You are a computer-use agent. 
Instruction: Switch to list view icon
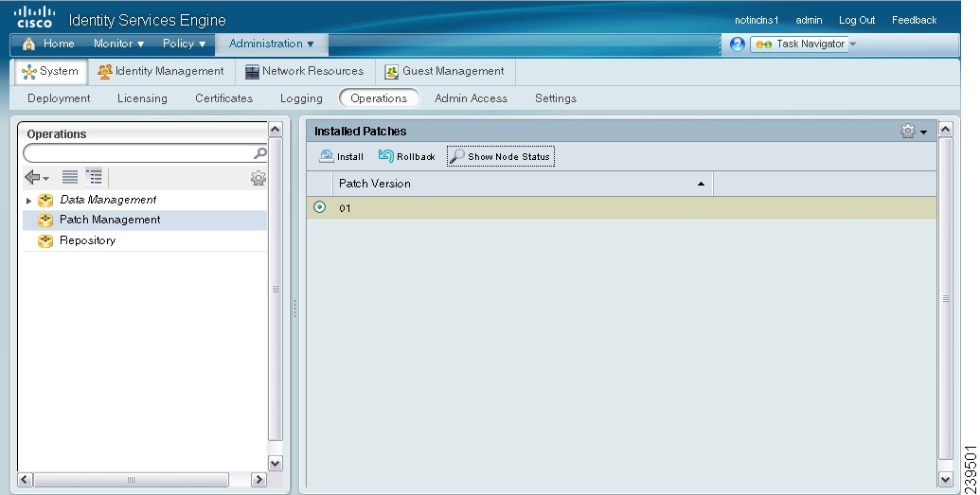(x=70, y=178)
